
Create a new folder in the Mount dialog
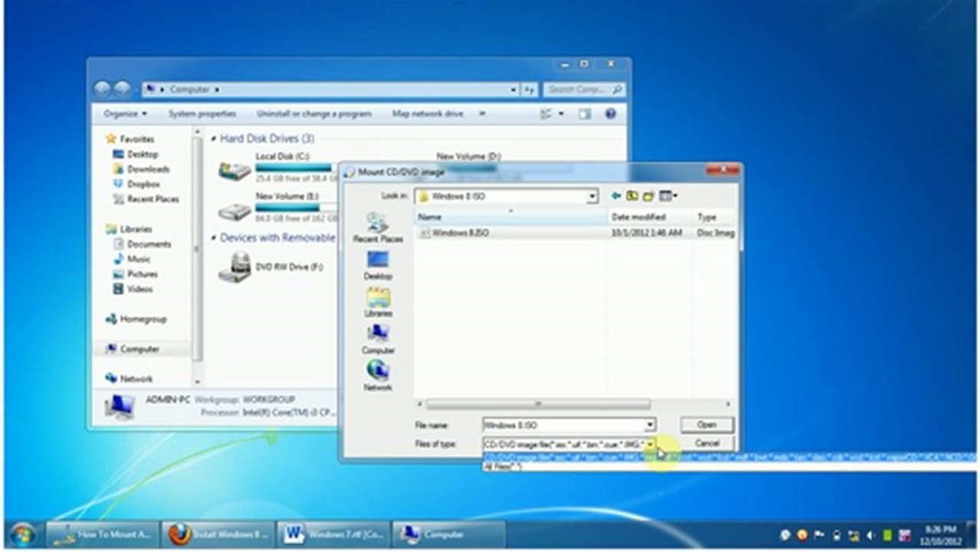coord(648,196)
